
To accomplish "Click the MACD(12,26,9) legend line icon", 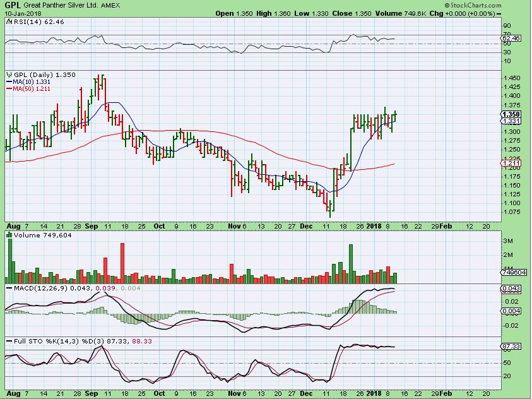I will 9,288.
